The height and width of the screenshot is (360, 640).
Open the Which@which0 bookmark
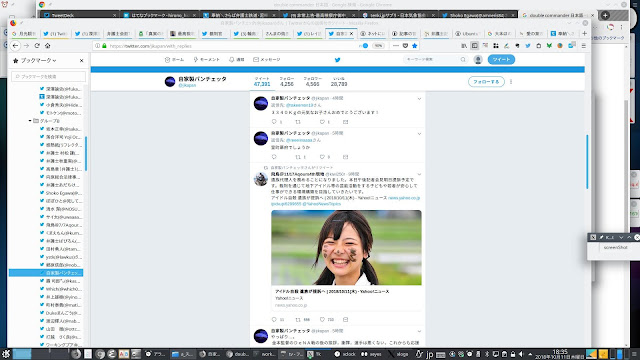click(61, 289)
